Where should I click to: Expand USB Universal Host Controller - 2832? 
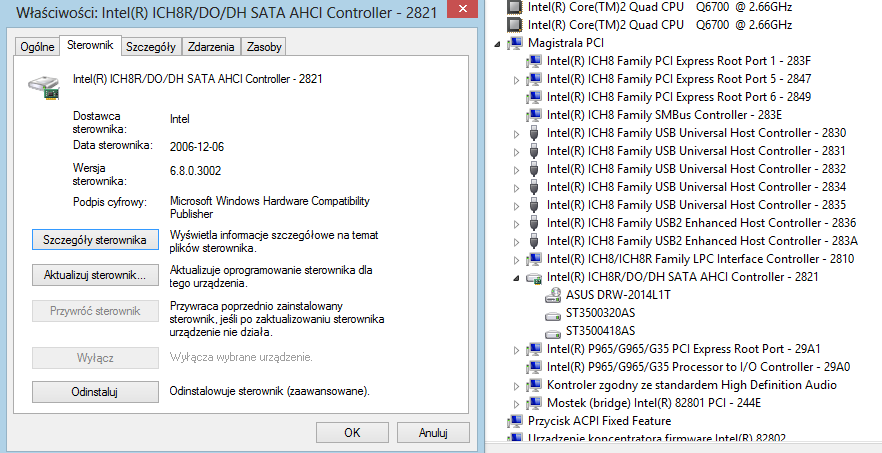[x=516, y=170]
